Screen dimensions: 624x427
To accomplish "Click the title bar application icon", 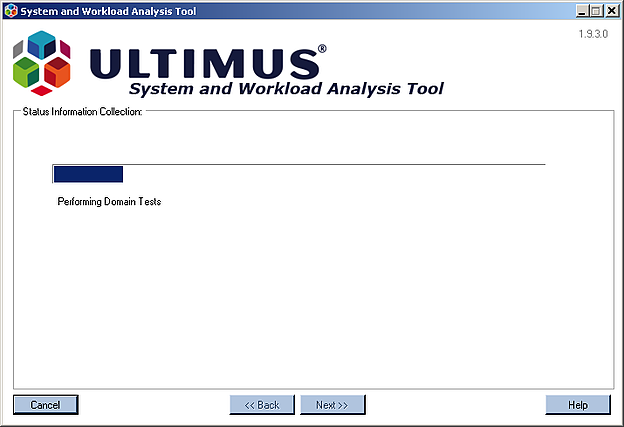I will (x=11, y=11).
